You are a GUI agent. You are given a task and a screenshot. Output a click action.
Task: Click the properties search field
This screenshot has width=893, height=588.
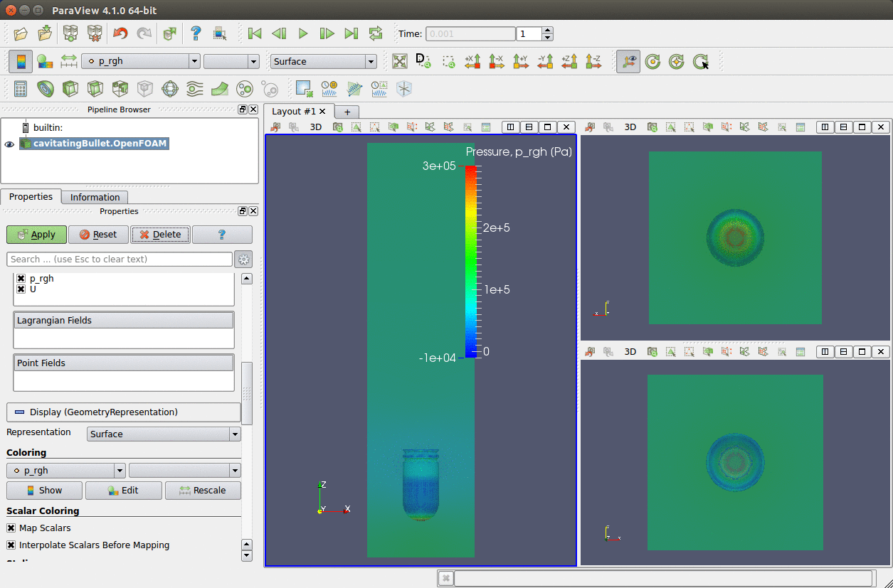(120, 259)
